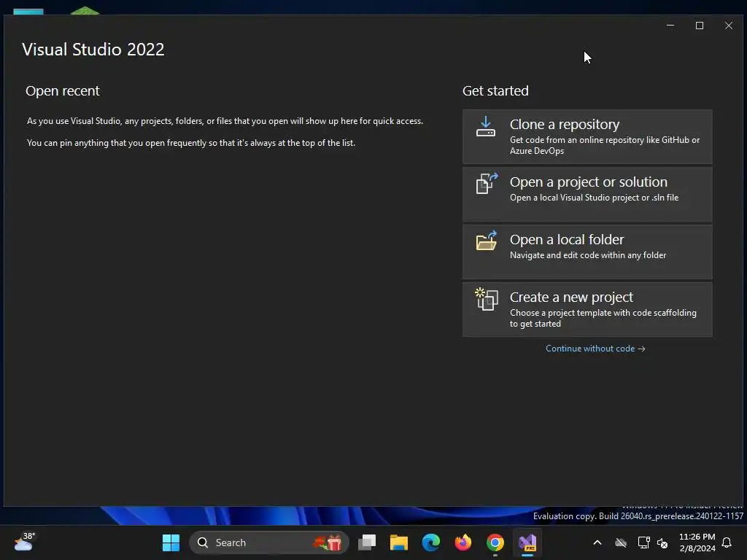Click the Create a new project icon
This screenshot has width=747, height=560.
[487, 299]
